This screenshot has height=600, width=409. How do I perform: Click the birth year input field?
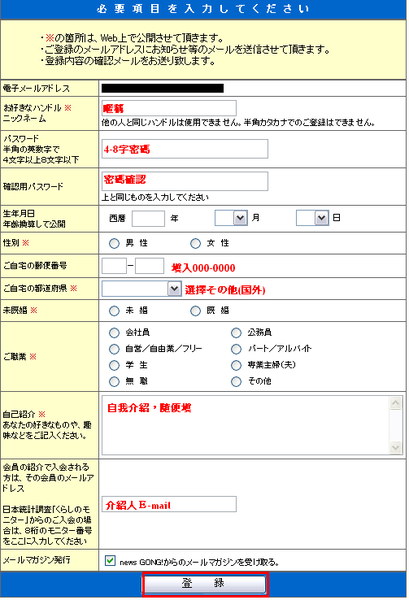[148, 218]
